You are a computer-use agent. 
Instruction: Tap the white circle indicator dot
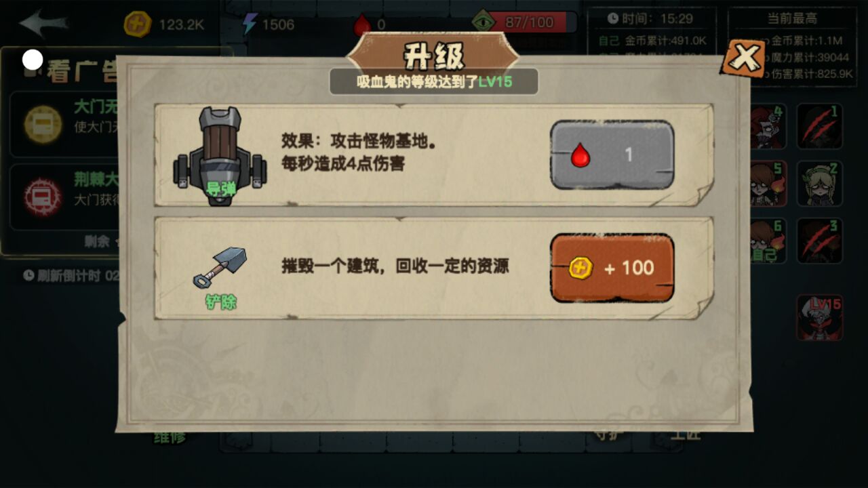33,60
